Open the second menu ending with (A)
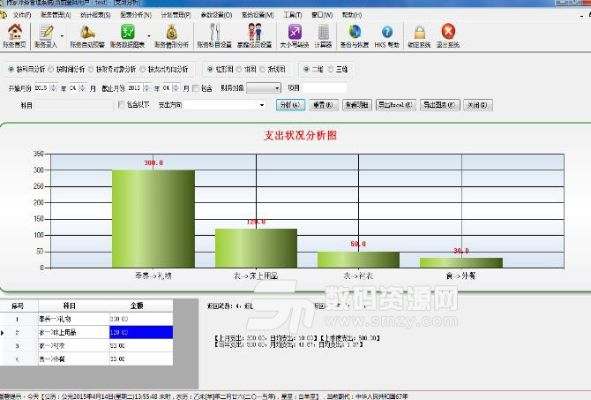Viewport: 591px width, 400px height. tap(56, 15)
